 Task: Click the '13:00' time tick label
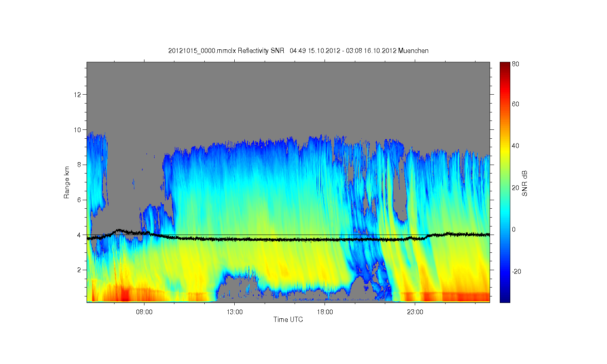[234, 312]
